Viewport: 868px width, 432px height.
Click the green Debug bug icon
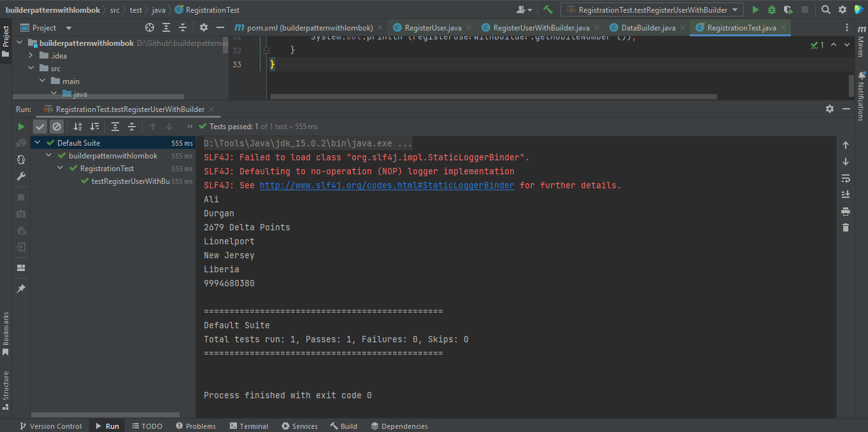point(772,10)
